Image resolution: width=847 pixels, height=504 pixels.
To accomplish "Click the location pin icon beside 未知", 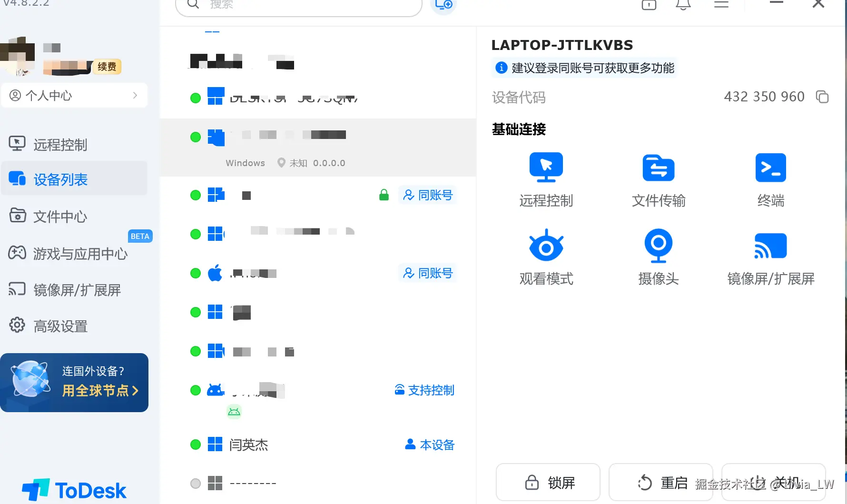I will point(281,163).
